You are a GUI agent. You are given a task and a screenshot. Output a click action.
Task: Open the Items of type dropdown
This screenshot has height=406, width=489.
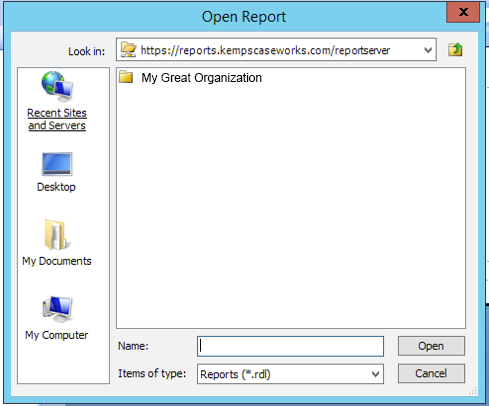click(x=375, y=374)
